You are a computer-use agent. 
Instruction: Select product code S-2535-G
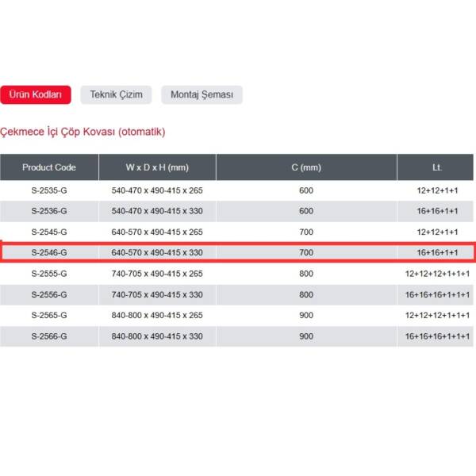pyautogui.click(x=49, y=190)
